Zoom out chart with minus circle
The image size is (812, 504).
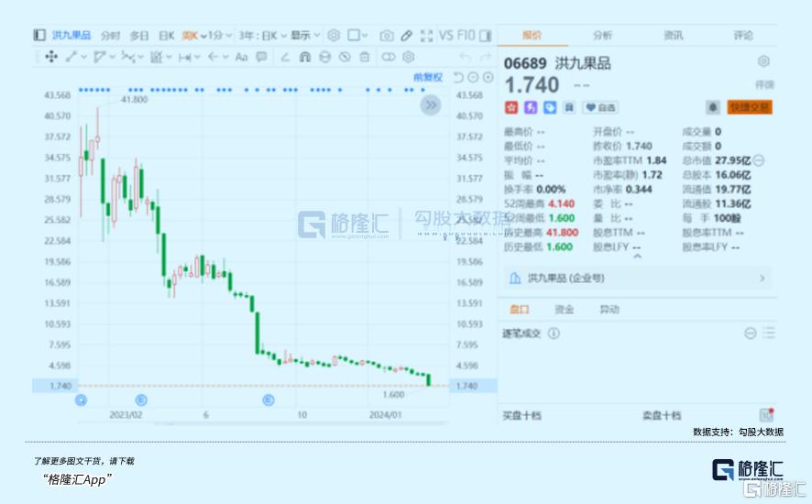[473, 77]
